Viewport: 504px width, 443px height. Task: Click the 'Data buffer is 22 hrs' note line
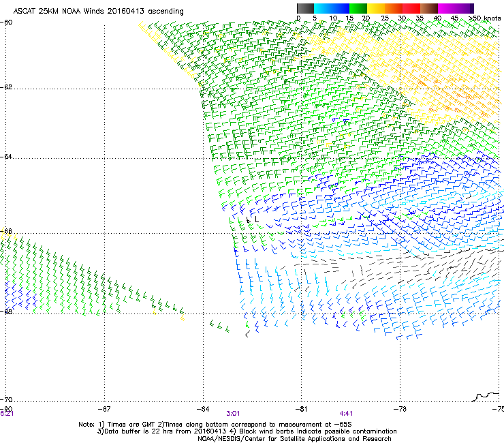coord(247,431)
